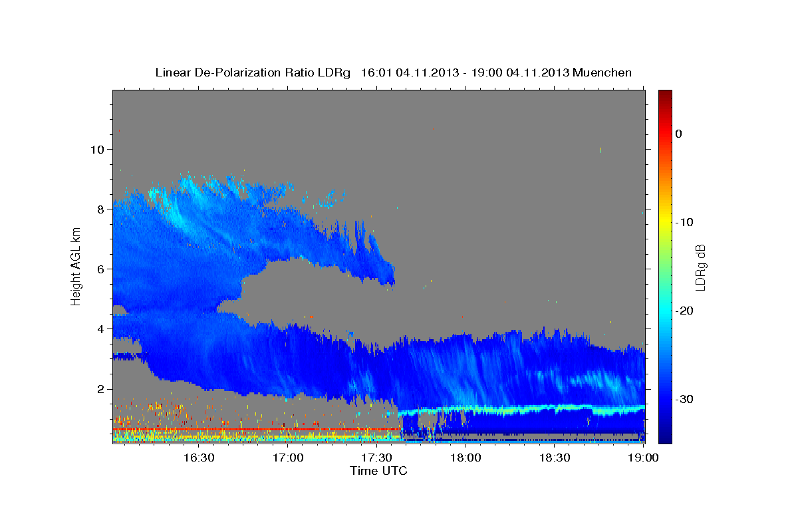Screen dimensions: 798x532
Task: Click the plot title 'Linear De-Polarization Ratio LDRg'
Action: tap(253, 72)
